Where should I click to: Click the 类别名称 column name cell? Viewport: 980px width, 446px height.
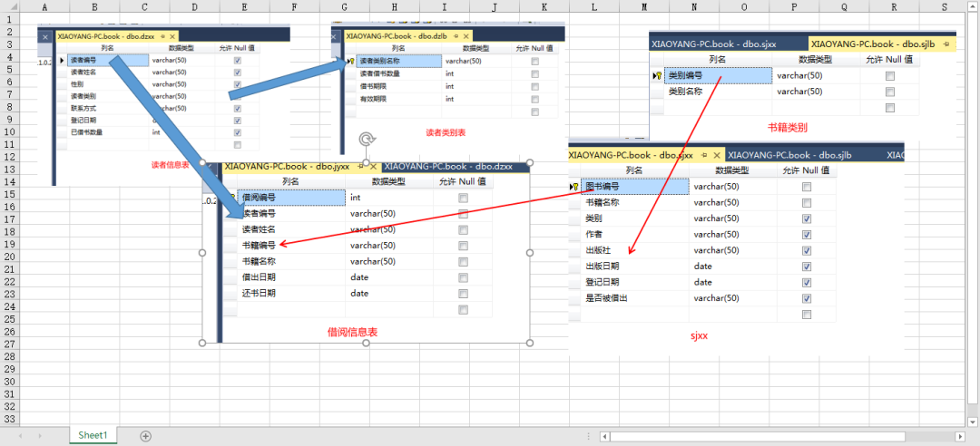(718, 92)
